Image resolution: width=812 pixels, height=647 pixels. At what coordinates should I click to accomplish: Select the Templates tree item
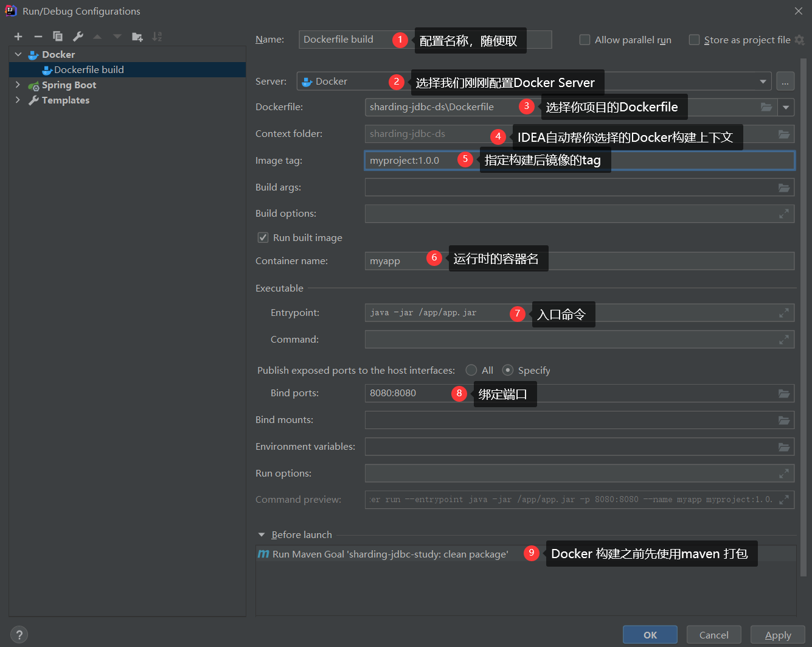(64, 100)
